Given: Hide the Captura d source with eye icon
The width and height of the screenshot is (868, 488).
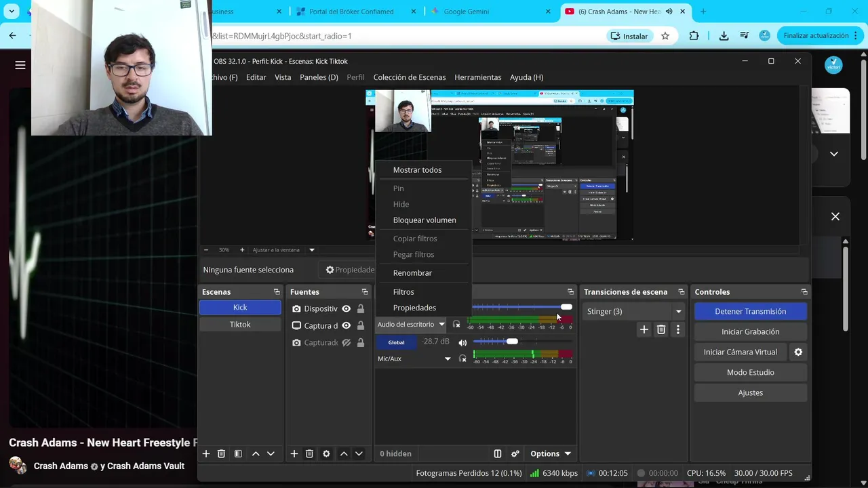Looking at the screenshot, I should (346, 325).
